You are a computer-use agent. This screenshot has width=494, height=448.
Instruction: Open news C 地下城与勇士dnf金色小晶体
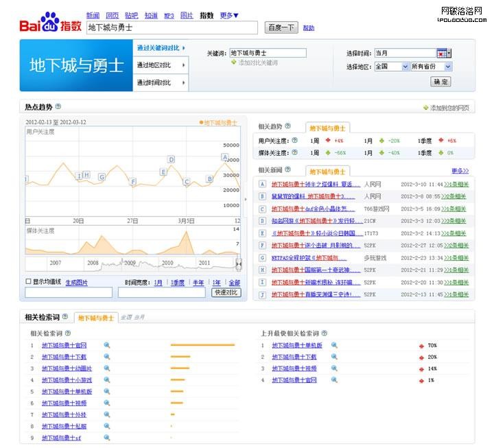point(313,209)
